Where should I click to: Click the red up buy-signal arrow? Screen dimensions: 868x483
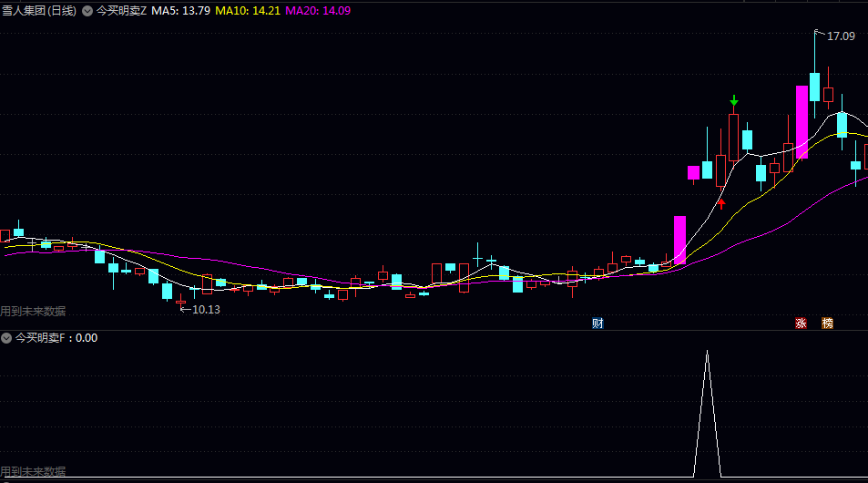coord(721,204)
